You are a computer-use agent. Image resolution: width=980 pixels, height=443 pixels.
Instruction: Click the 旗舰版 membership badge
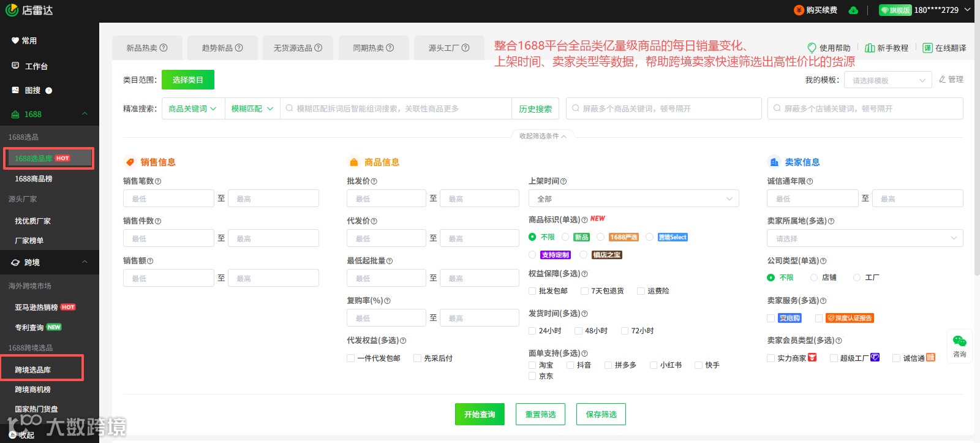pyautogui.click(x=895, y=10)
